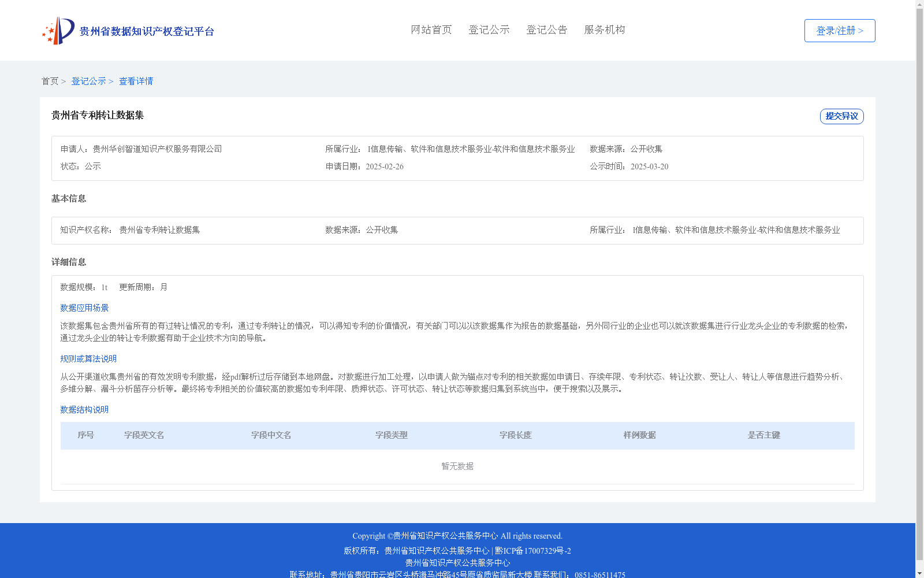Click the 状态：公示 status text
924x578 pixels.
coord(81,166)
